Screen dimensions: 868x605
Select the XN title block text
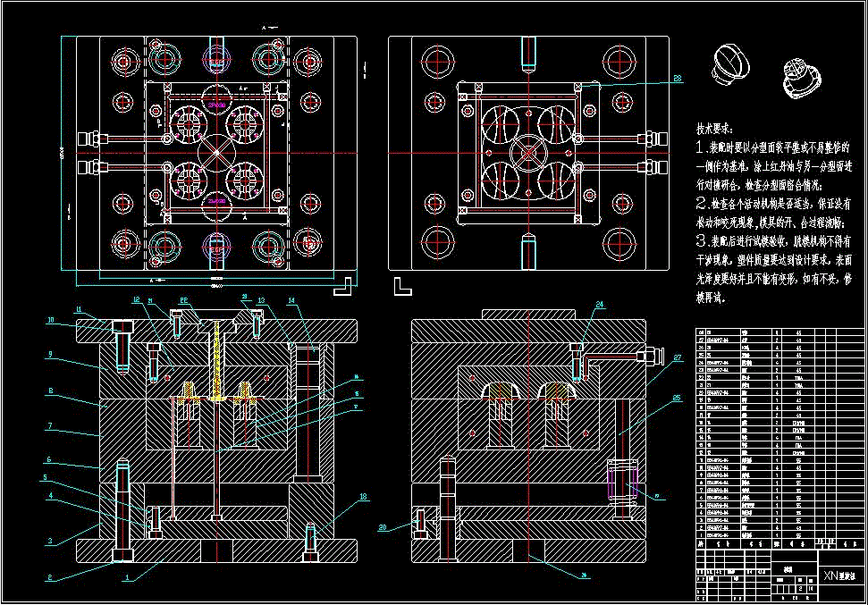(839, 576)
